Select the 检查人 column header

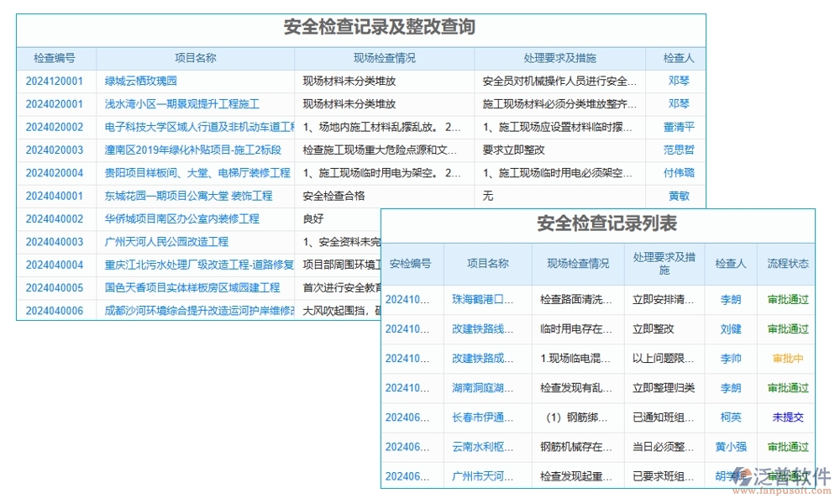(x=678, y=58)
